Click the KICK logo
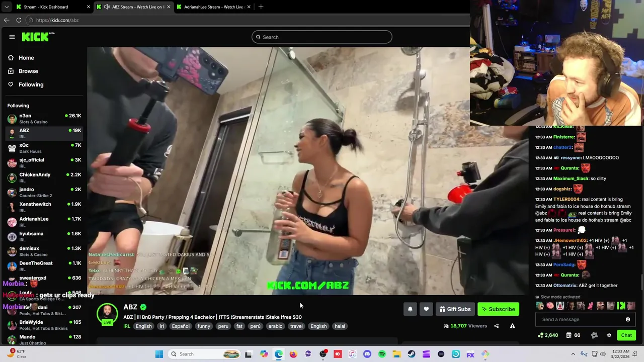Viewport: 644px width, 362px height. coord(38,37)
